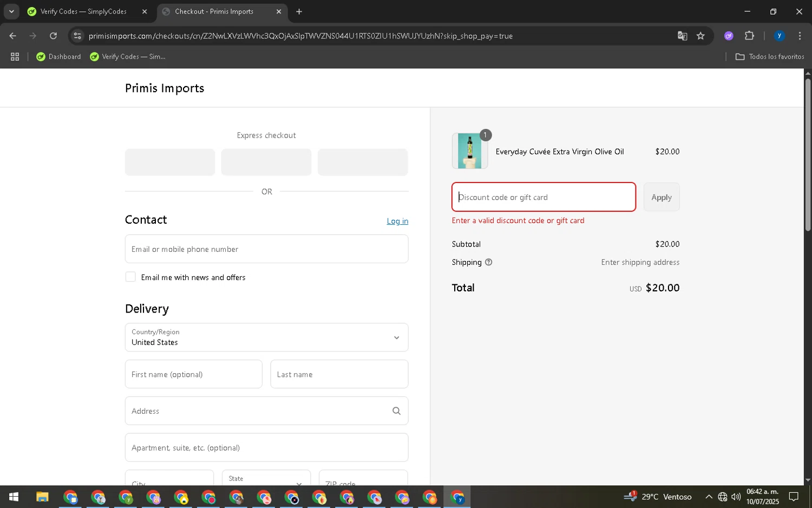
Task: Open the taskbar clock and date
Action: click(762, 497)
